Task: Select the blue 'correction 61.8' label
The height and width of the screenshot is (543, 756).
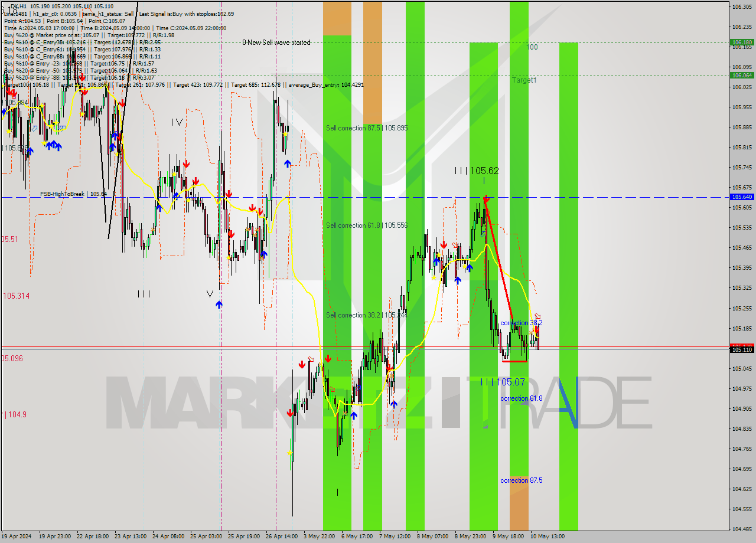Action: [x=522, y=399]
